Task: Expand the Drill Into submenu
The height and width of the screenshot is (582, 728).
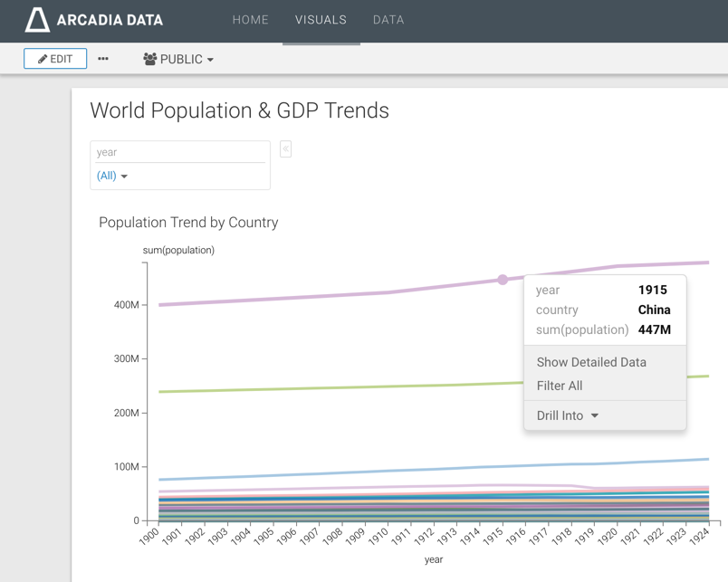Action: [x=568, y=415]
